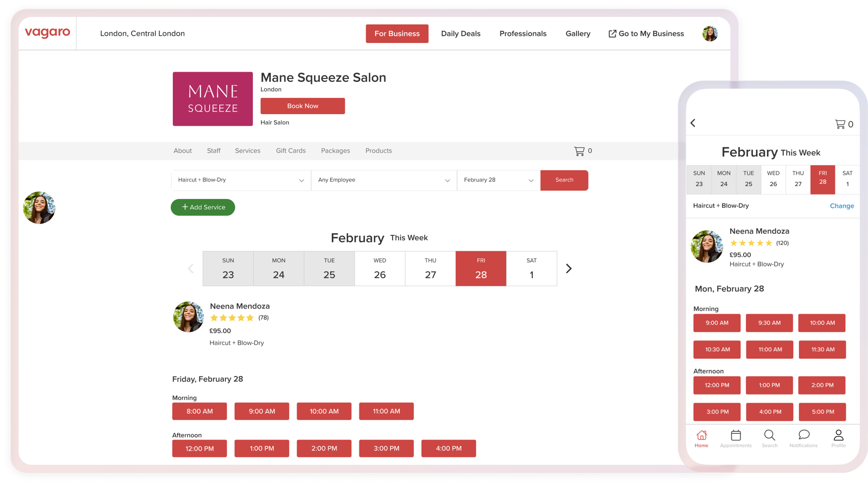Image resolution: width=868 pixels, height=485 pixels.
Task: Choose the 4:00 PM desktop time slot
Action: click(448, 448)
